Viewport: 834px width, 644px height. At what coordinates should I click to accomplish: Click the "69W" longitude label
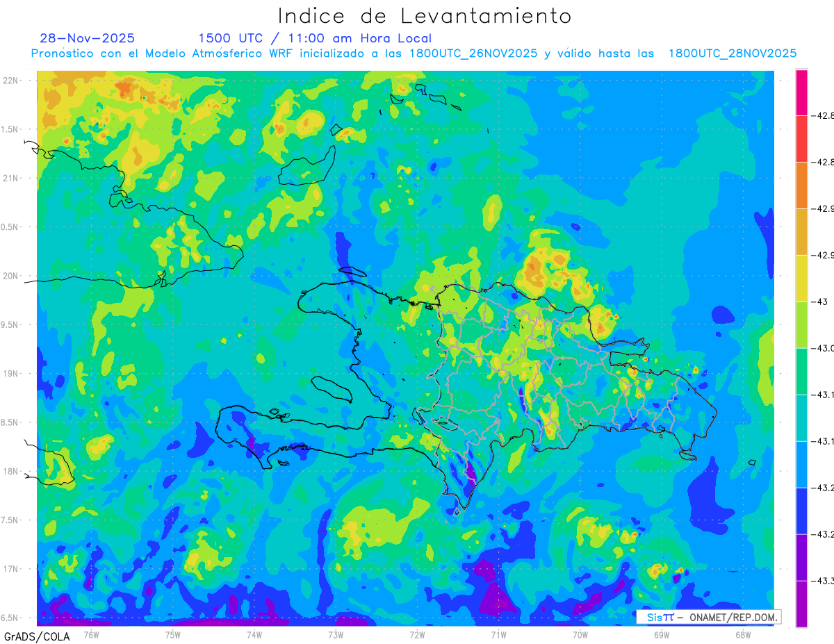(662, 634)
